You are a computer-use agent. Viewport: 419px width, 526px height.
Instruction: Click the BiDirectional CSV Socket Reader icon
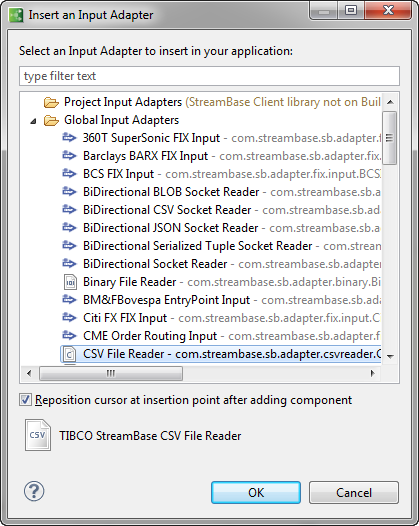click(x=69, y=210)
